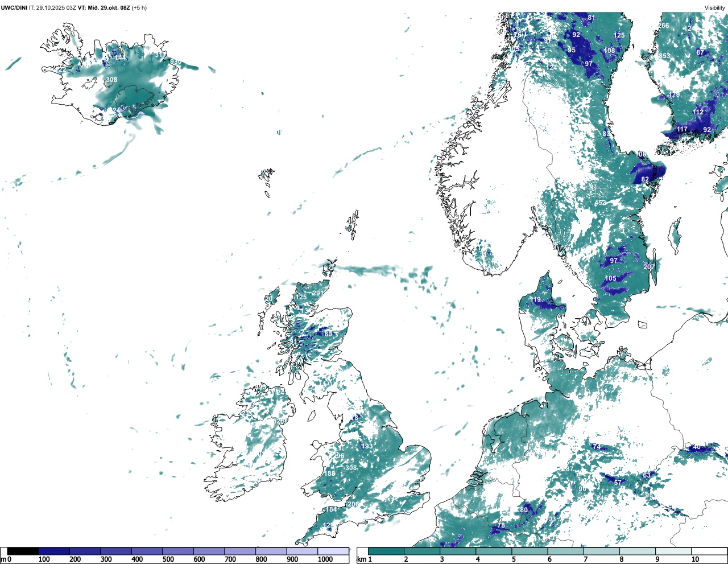
Task: Click the 206 value in southern England
Action: (353, 504)
